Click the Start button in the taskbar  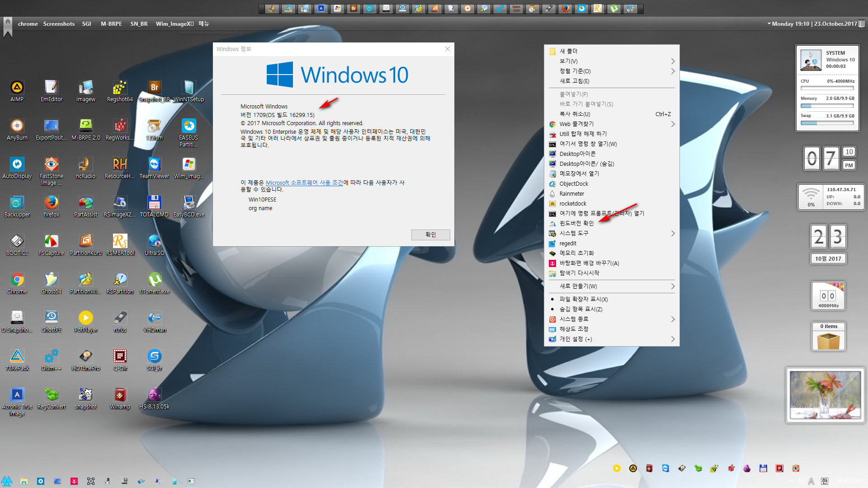click(x=6, y=481)
